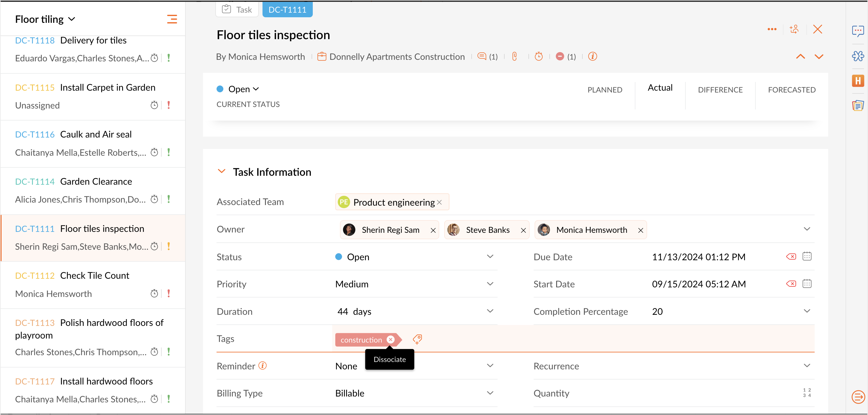This screenshot has width=868, height=415.
Task: Open the list view menu icon
Action: 172,19
